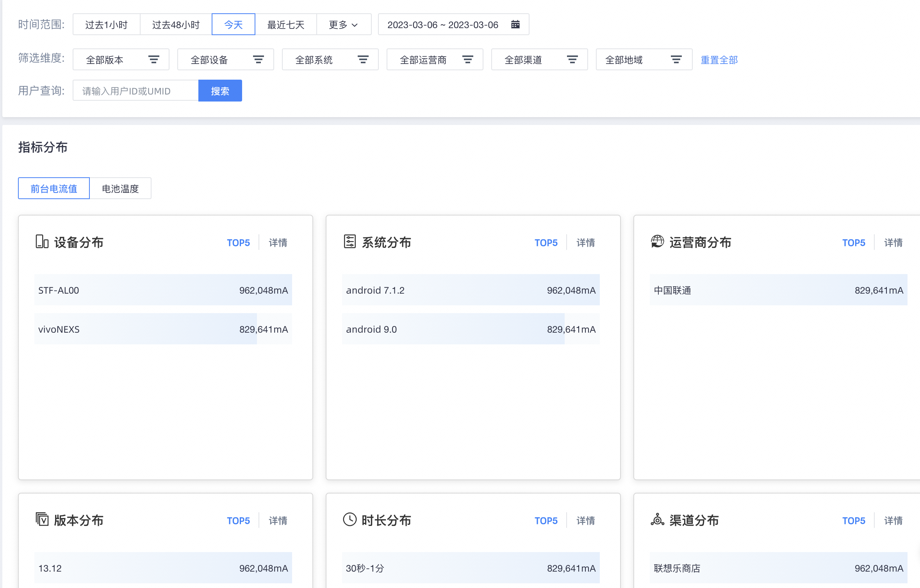Open the 全部版本 filter dropdown
Image resolution: width=920 pixels, height=588 pixels.
[x=121, y=59]
